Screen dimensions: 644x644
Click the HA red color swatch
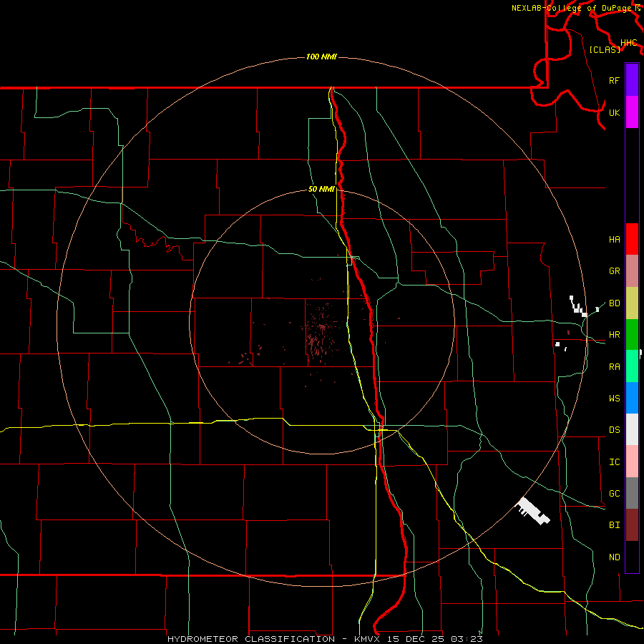coord(632,239)
